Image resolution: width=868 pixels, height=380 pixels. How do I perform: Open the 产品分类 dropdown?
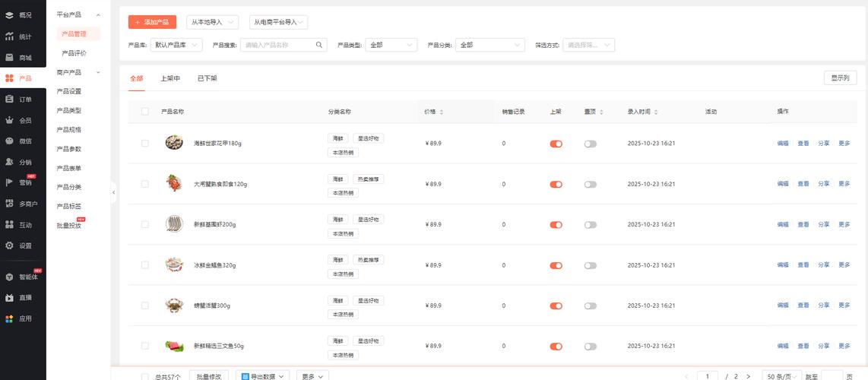pyautogui.click(x=490, y=46)
